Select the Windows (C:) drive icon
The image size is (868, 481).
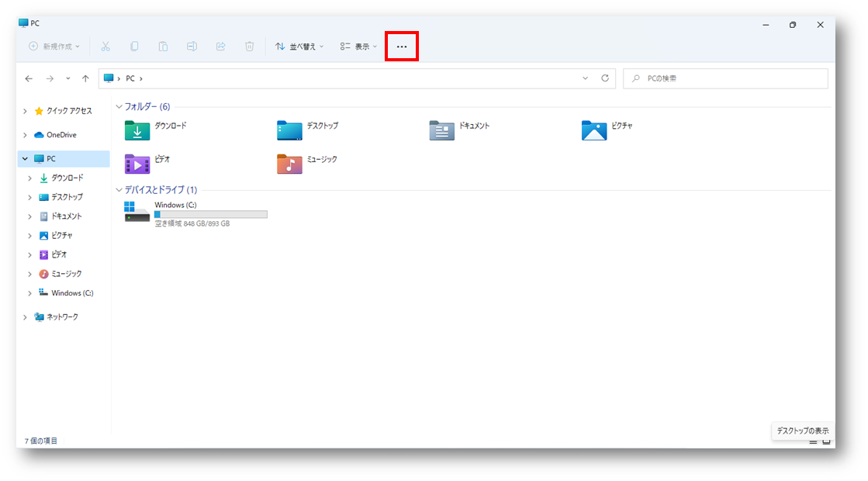(137, 212)
